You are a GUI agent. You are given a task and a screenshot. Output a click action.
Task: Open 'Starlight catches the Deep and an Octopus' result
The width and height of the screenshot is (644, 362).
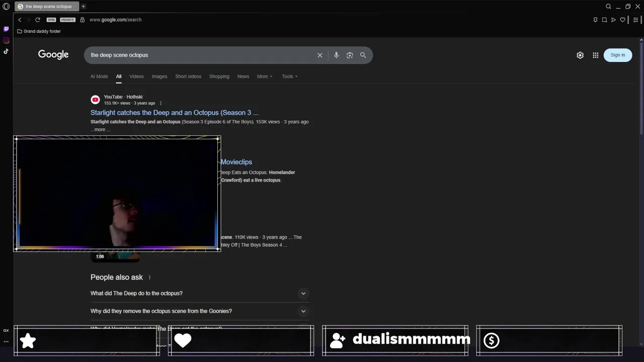pos(175,113)
